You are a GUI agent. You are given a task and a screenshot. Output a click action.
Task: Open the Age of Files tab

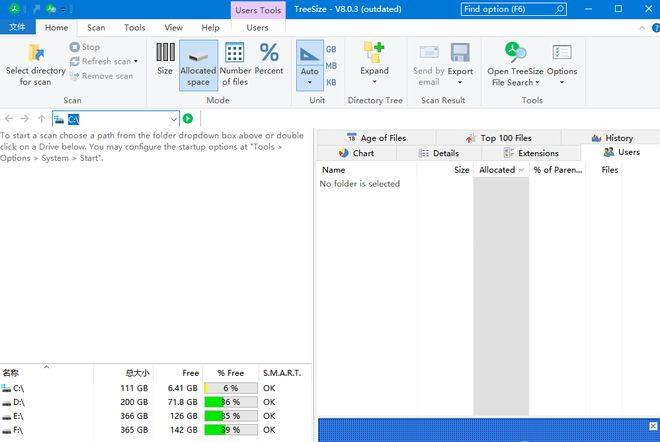[376, 138]
